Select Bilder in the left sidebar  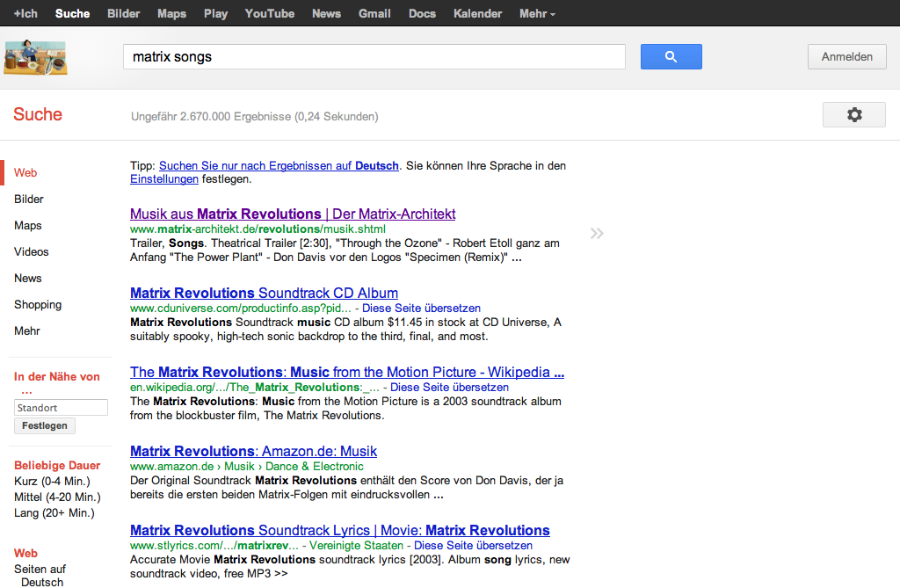[x=29, y=200]
